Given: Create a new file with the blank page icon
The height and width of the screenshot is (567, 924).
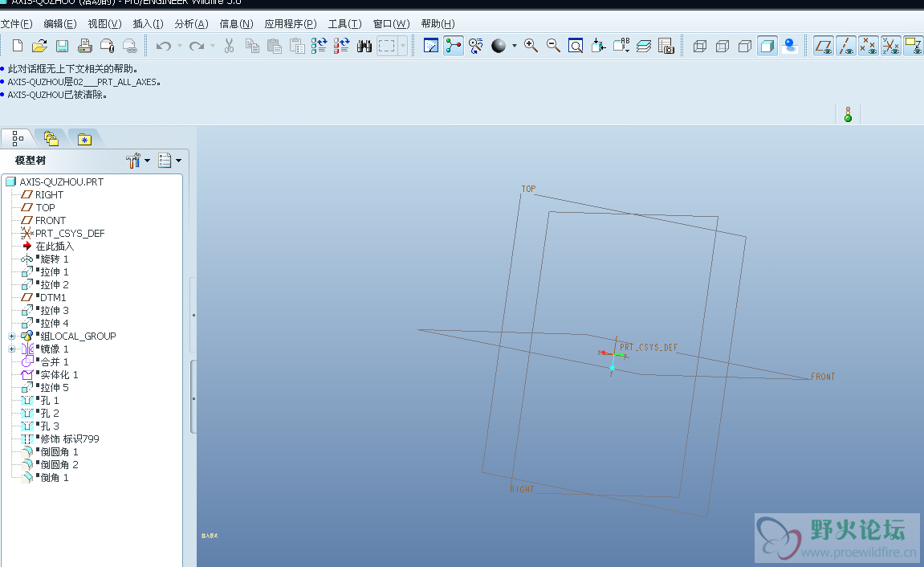Looking at the screenshot, I should (x=18, y=46).
